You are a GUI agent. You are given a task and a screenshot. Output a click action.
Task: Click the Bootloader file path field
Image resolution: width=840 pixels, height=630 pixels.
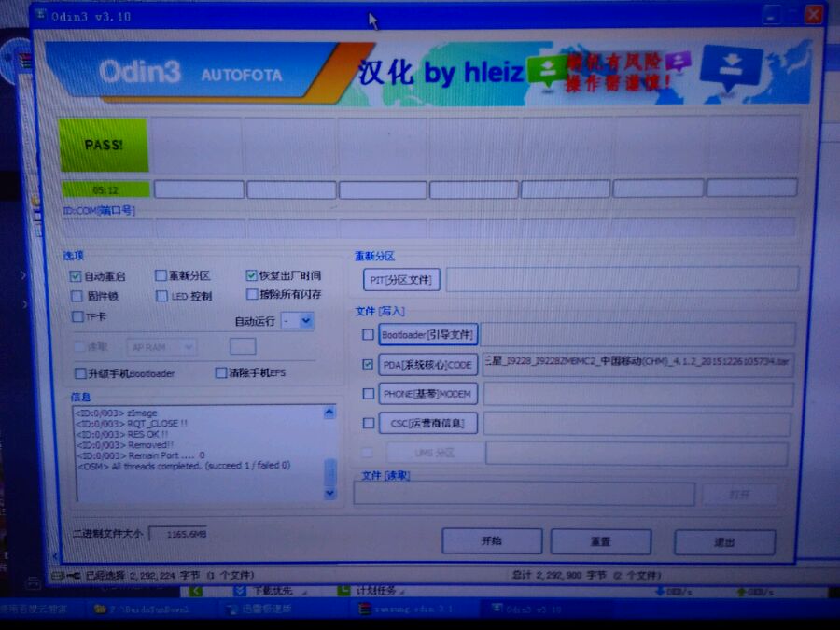click(x=638, y=335)
